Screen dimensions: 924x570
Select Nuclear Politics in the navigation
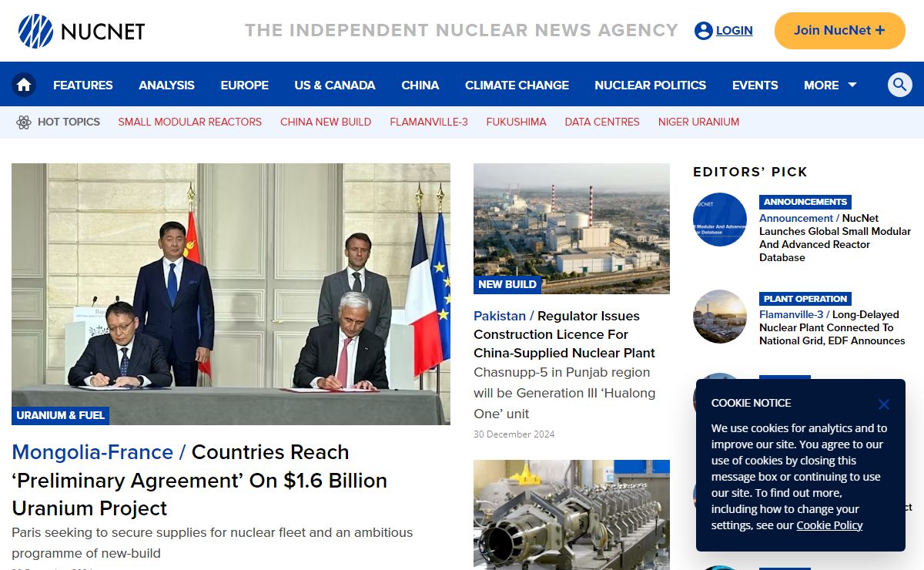coord(650,85)
